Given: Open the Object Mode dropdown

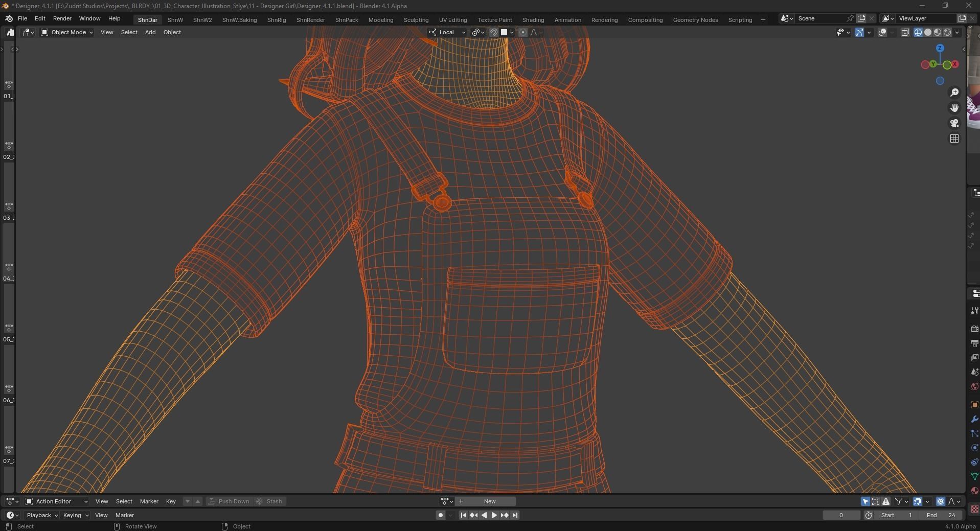Looking at the screenshot, I should 67,32.
